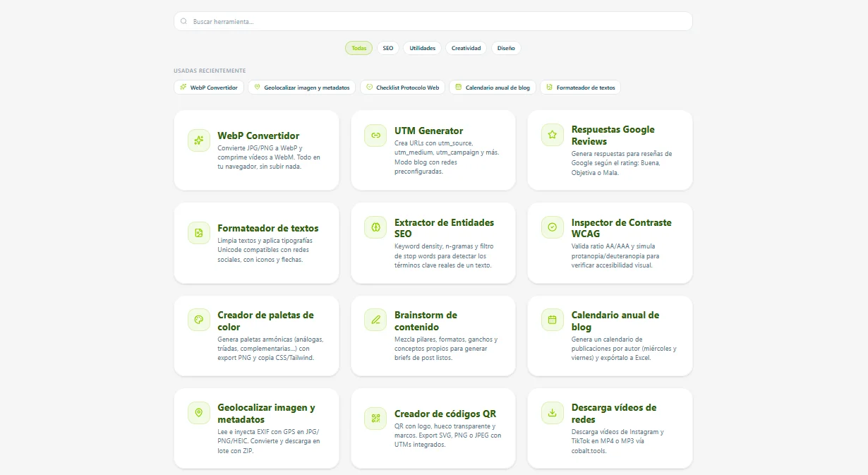The image size is (868, 475).
Task: Click the 'QR con logo, hueco transparente' description
Action: click(x=448, y=435)
